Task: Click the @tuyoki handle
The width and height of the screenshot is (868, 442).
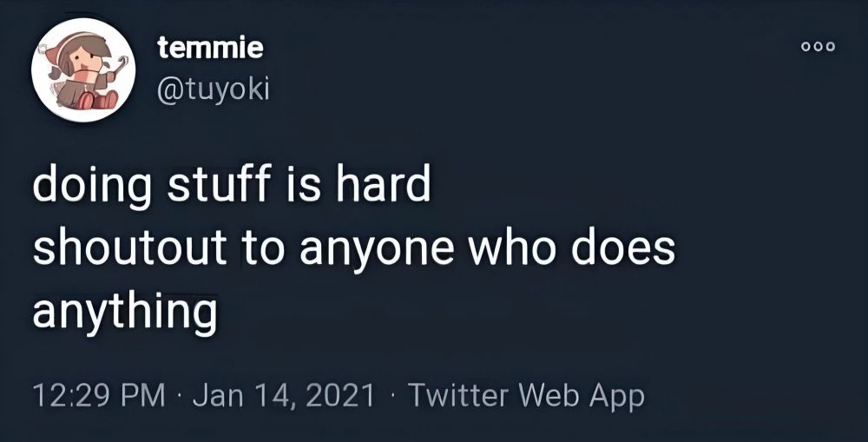Action: (x=213, y=88)
